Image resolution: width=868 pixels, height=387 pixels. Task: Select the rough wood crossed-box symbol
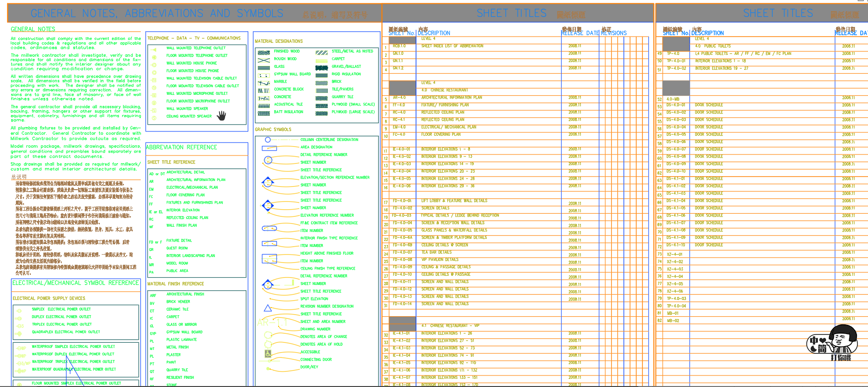coord(264,60)
